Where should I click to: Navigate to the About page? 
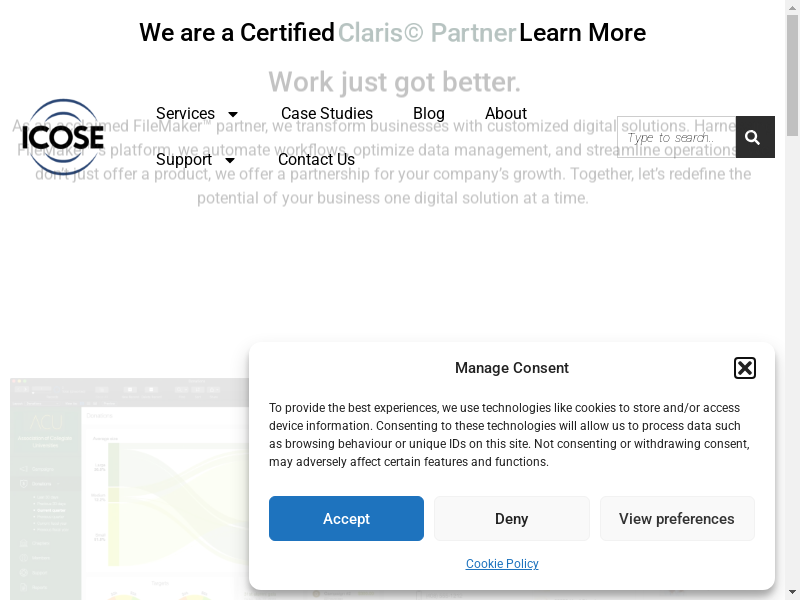pyautogui.click(x=506, y=114)
